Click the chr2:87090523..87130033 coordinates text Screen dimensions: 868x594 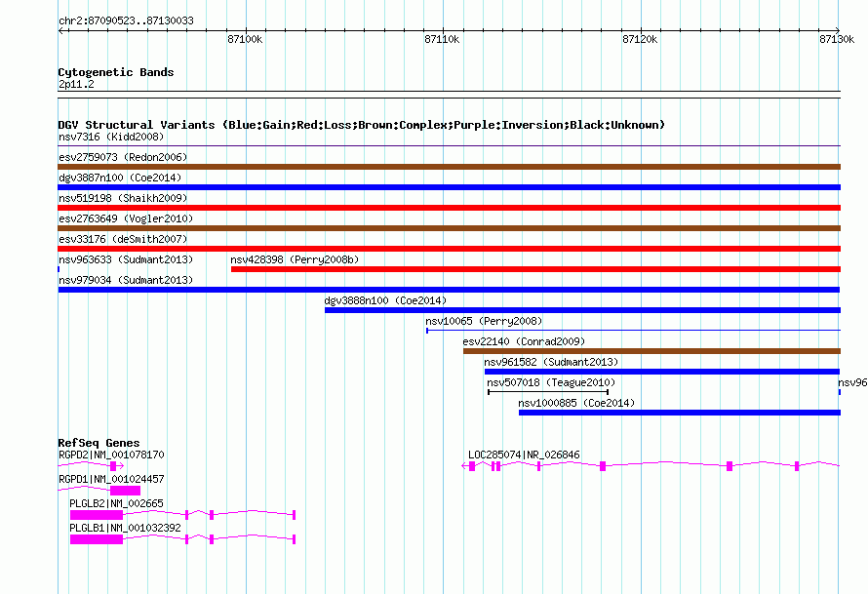coord(126,20)
